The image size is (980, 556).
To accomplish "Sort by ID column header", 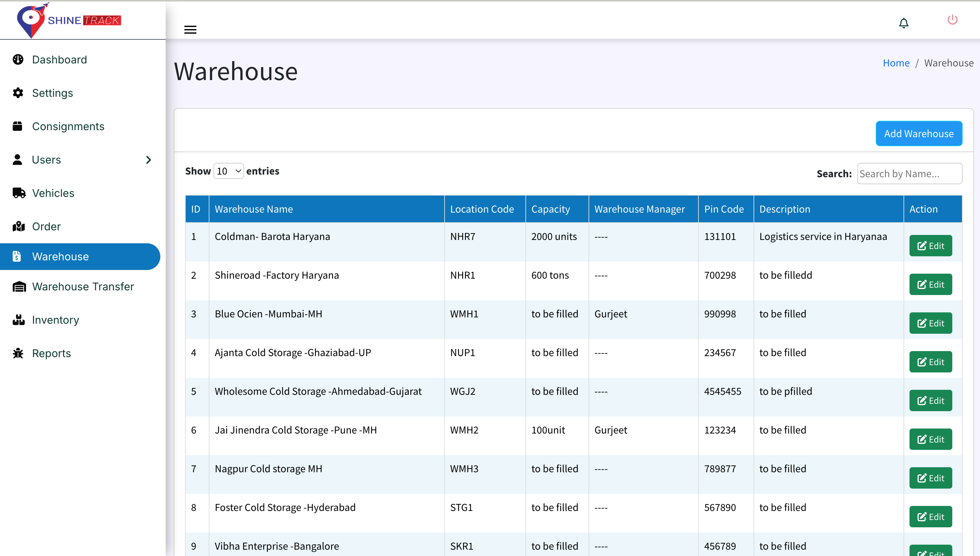I will click(197, 209).
